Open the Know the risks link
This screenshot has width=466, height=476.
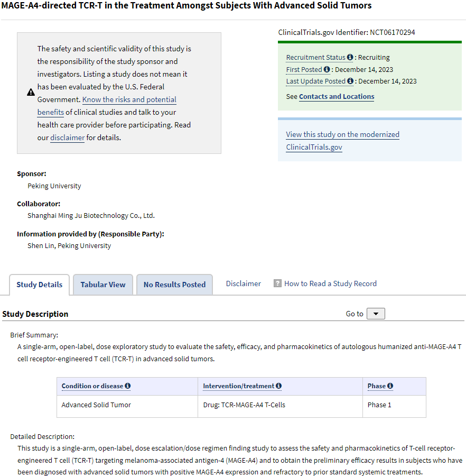point(129,99)
